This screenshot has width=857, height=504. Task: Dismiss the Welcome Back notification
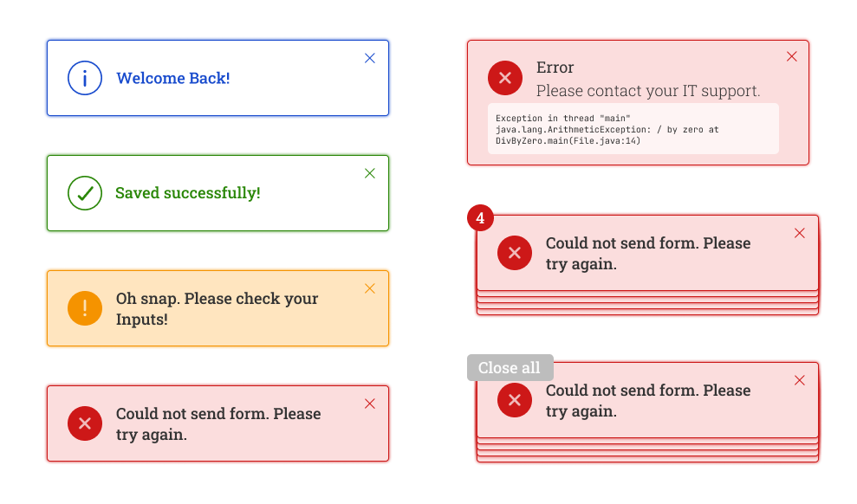[369, 58]
